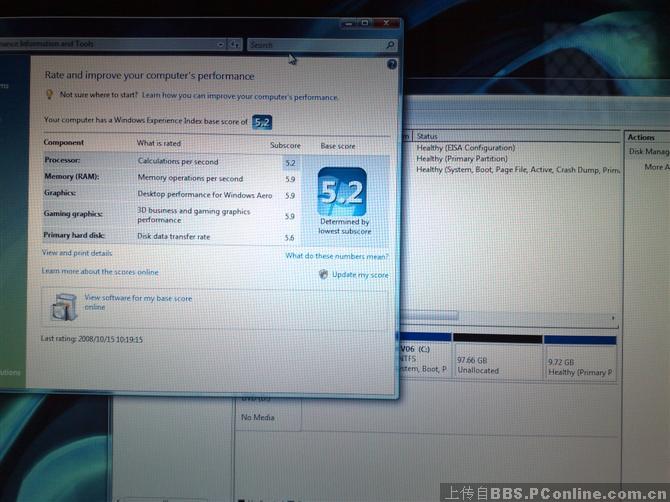This screenshot has height=502, width=670.
Task: Select the Gaming graphics row label
Action: [x=73, y=214]
